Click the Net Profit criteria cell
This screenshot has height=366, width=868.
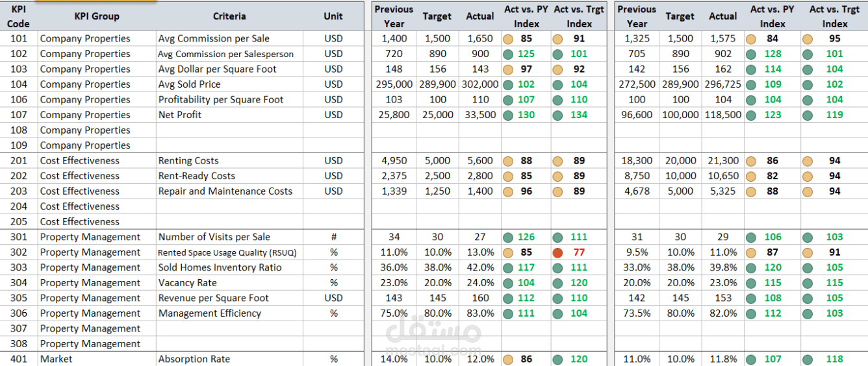click(229, 115)
